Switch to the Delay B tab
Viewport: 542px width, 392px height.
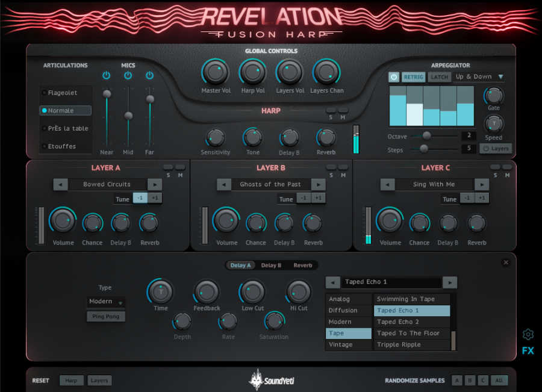pos(272,265)
